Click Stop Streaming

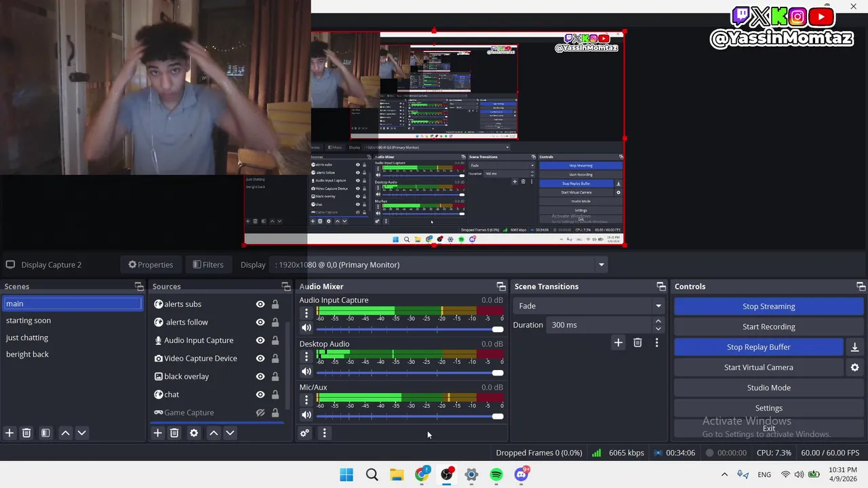tap(768, 306)
